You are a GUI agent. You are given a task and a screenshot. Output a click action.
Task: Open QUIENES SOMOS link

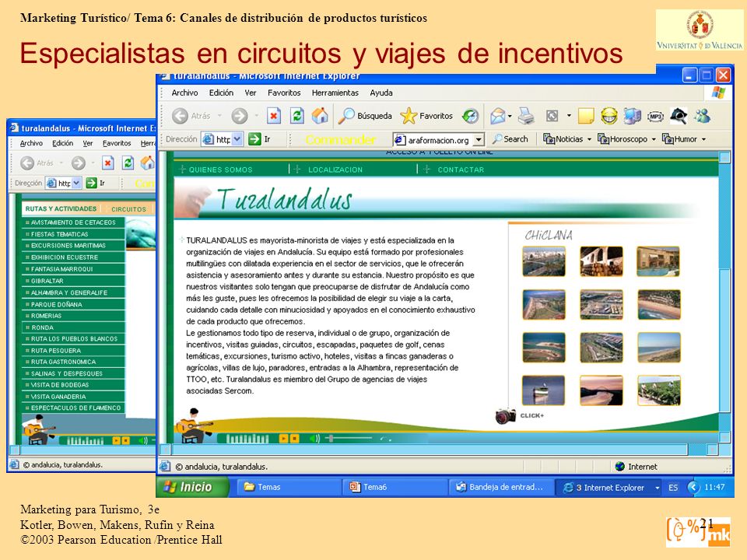[220, 170]
